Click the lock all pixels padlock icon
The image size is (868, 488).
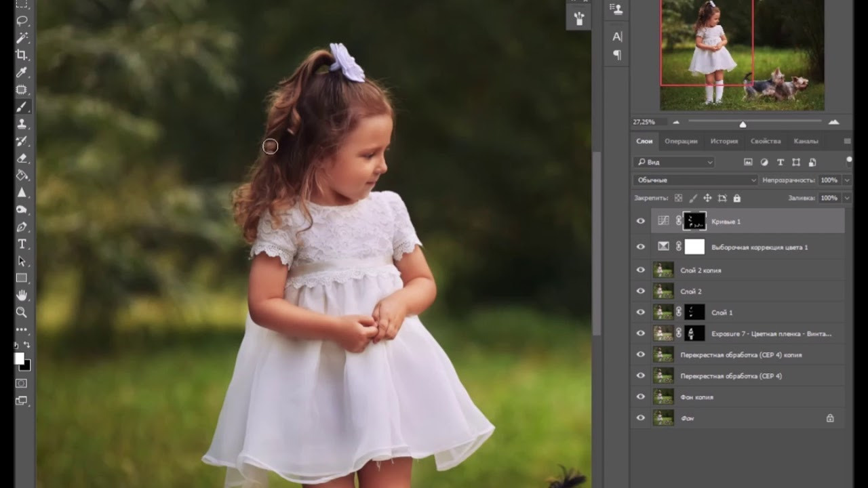(x=736, y=198)
